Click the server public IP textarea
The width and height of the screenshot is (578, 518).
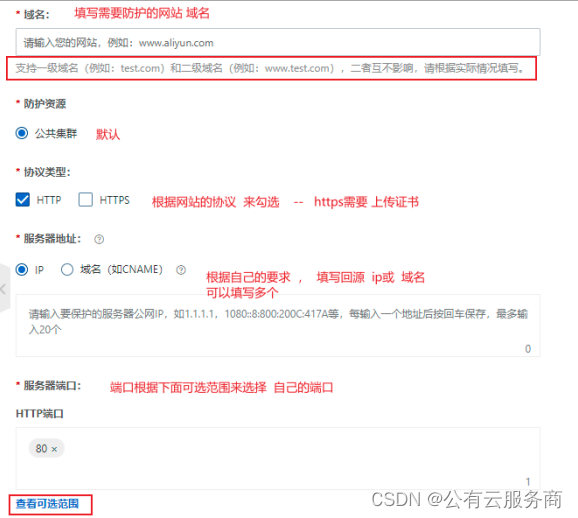[x=278, y=326]
